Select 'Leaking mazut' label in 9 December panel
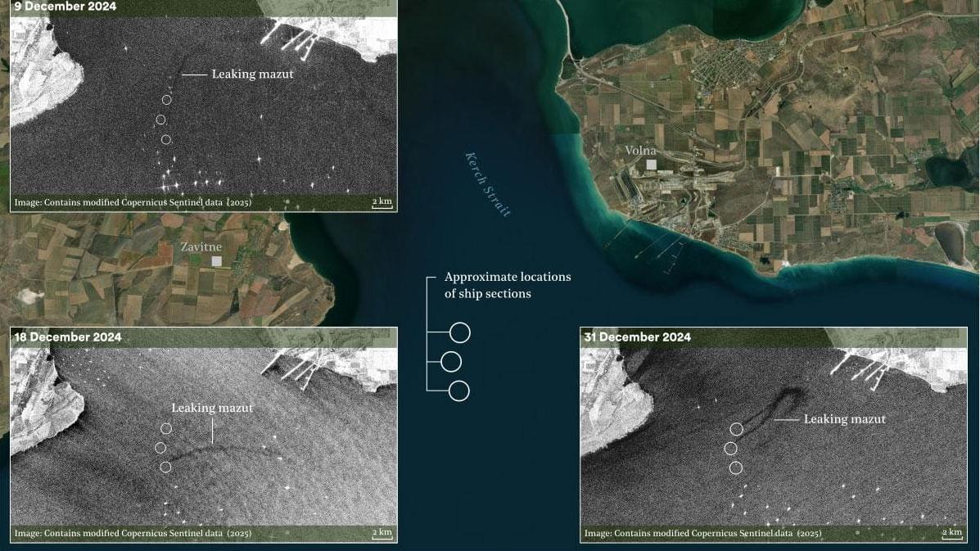Screen dimensions: 980x551 pos(252,74)
